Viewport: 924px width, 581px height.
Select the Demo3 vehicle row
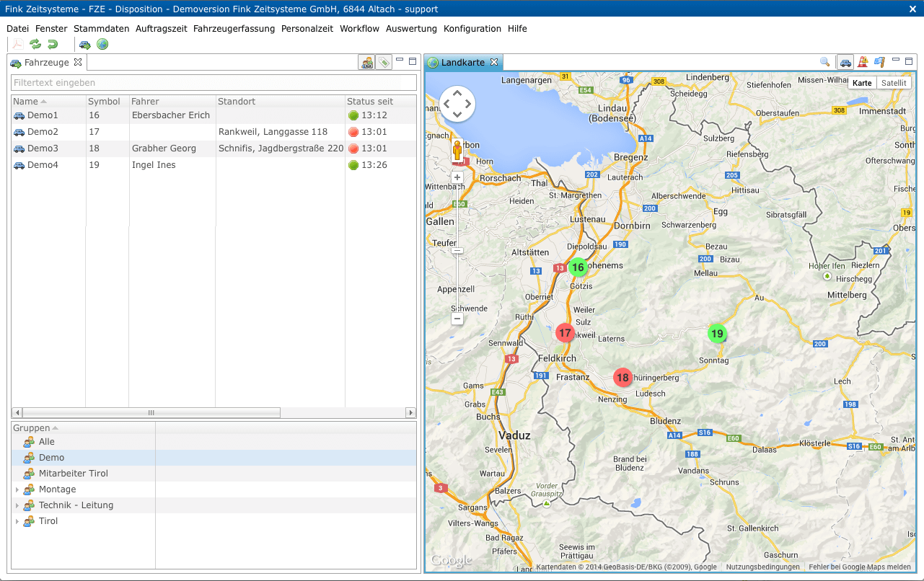tap(214, 148)
